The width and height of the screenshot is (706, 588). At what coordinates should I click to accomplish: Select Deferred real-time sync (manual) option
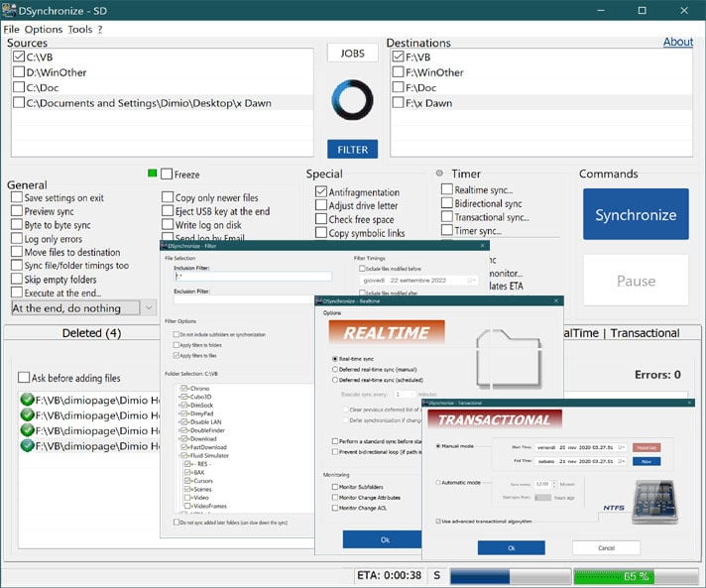coord(335,369)
